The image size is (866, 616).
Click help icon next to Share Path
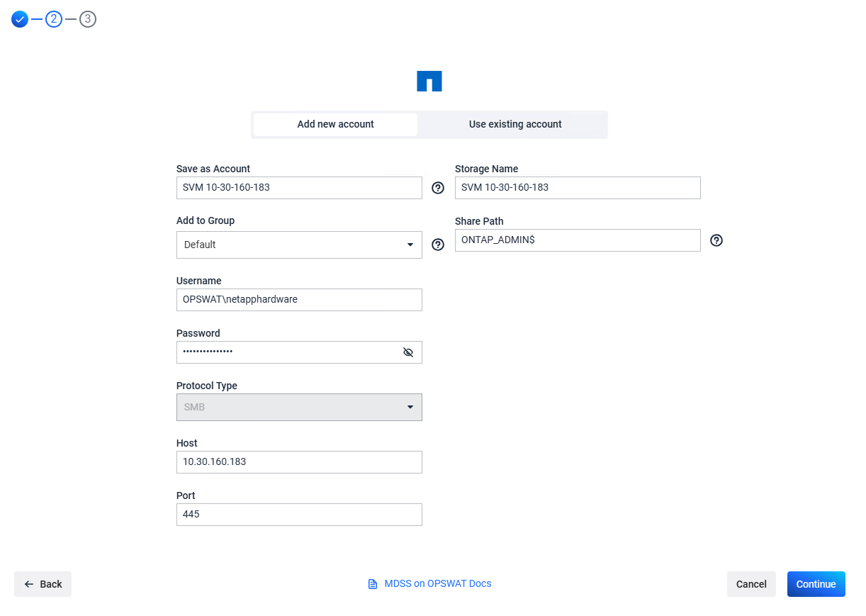coord(716,240)
